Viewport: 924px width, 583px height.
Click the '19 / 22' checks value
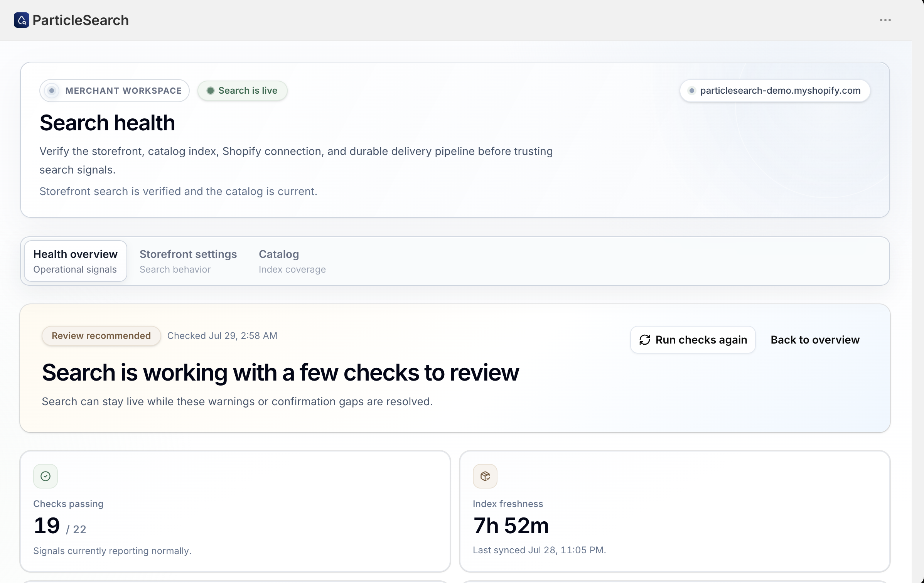coord(60,526)
